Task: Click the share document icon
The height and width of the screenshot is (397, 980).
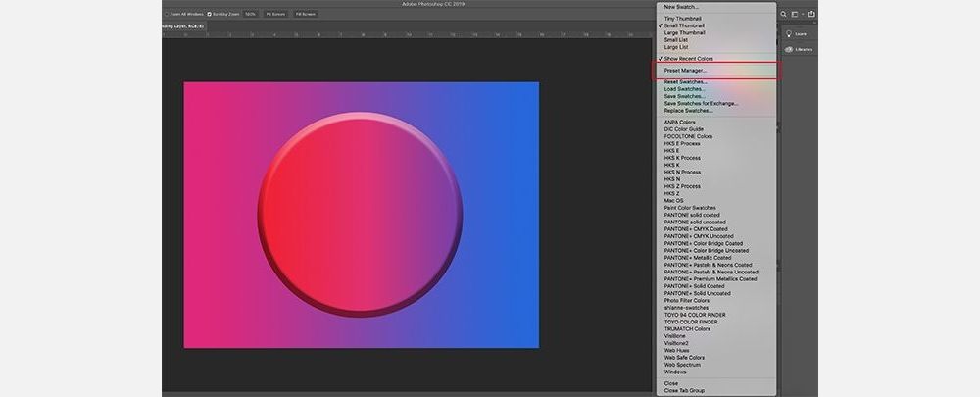Action: click(811, 14)
